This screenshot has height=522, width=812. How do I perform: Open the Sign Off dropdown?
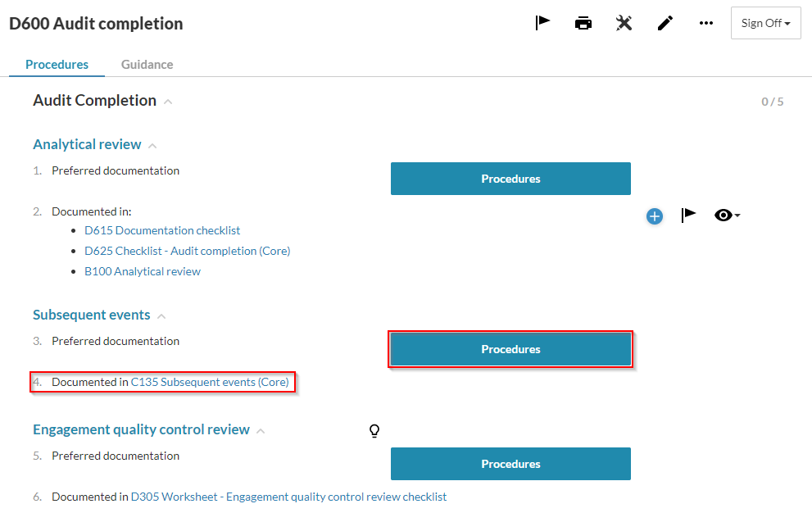pyautogui.click(x=765, y=23)
